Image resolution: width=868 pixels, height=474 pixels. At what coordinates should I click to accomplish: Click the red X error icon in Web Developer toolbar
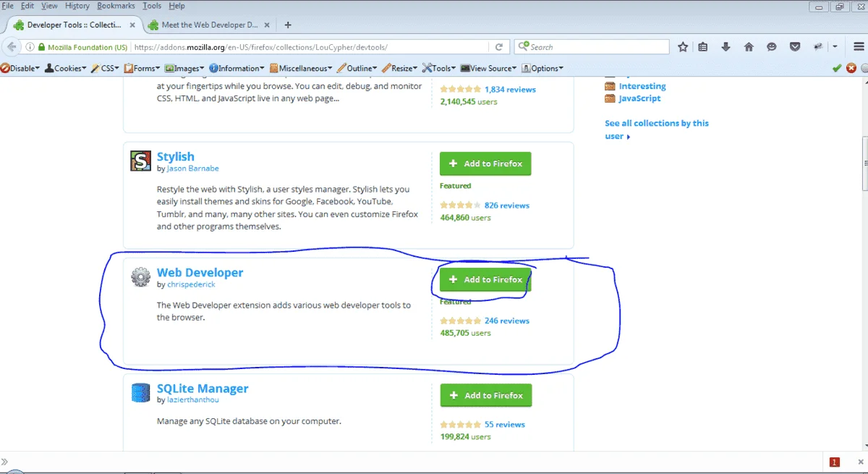tap(851, 68)
